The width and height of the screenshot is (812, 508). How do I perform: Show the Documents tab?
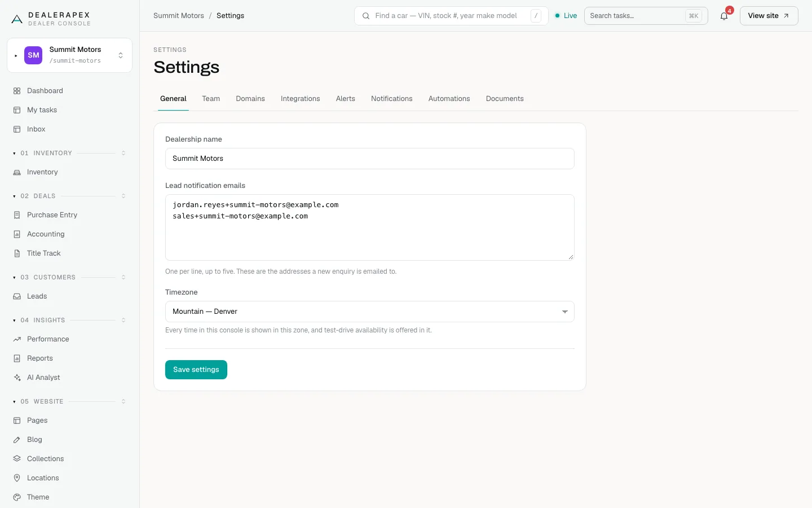505,99
